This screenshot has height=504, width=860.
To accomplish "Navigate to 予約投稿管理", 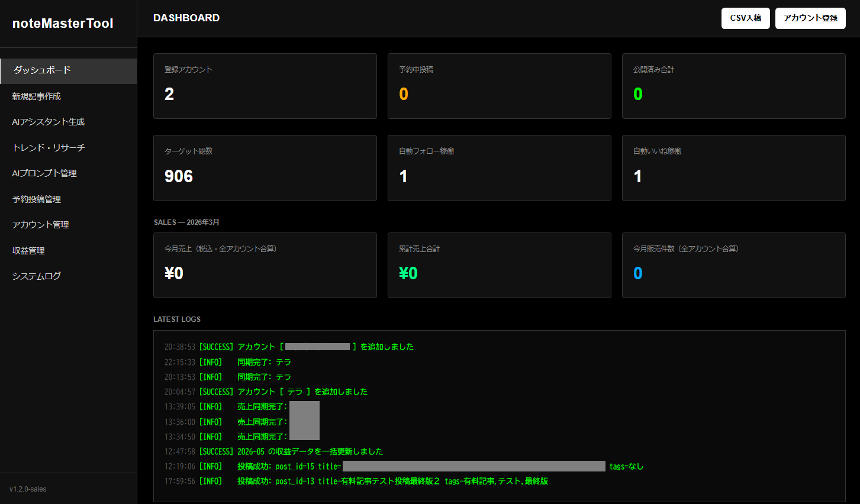I will point(37,199).
